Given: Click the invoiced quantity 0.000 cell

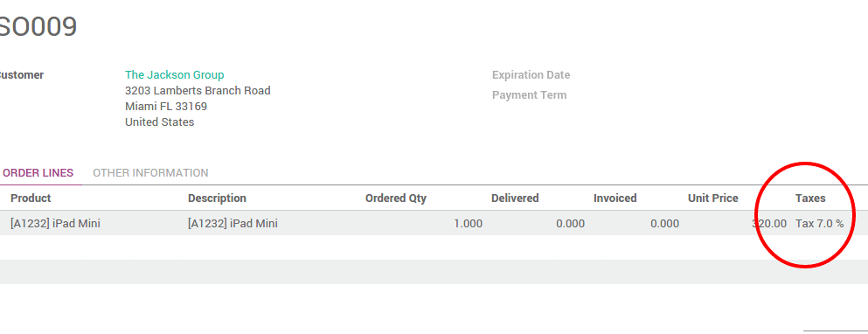Looking at the screenshot, I should click(x=665, y=223).
